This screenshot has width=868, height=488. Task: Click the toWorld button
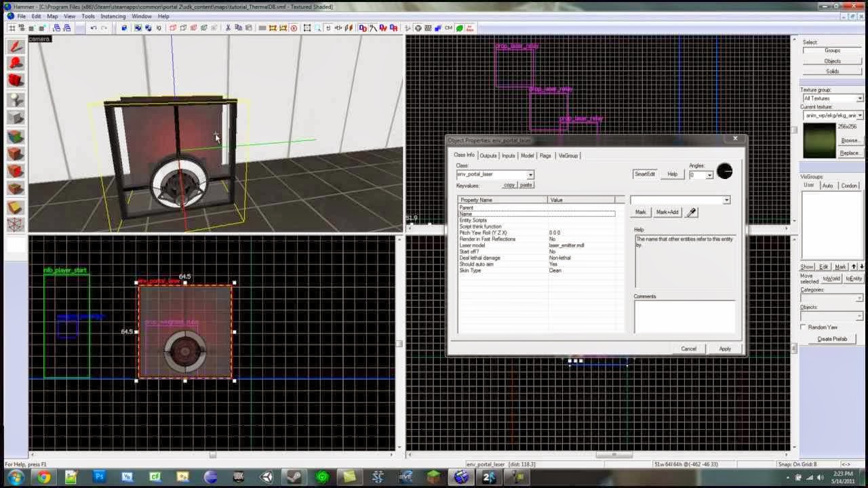831,279
